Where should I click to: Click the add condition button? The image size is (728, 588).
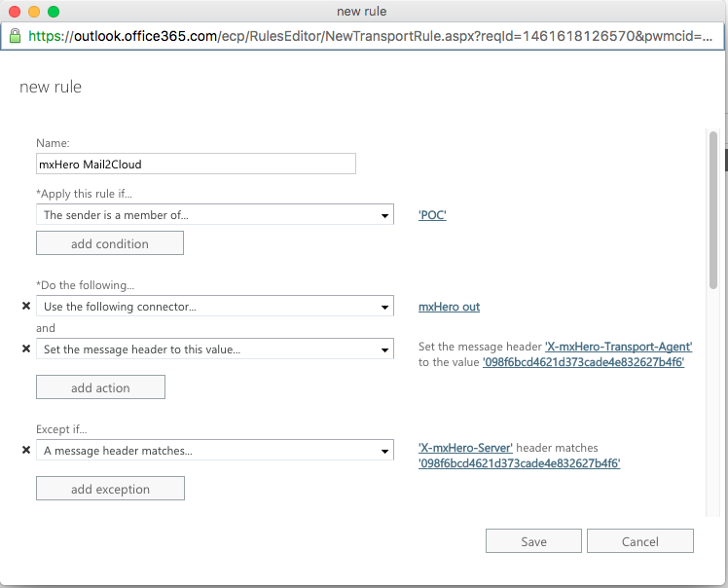point(110,243)
